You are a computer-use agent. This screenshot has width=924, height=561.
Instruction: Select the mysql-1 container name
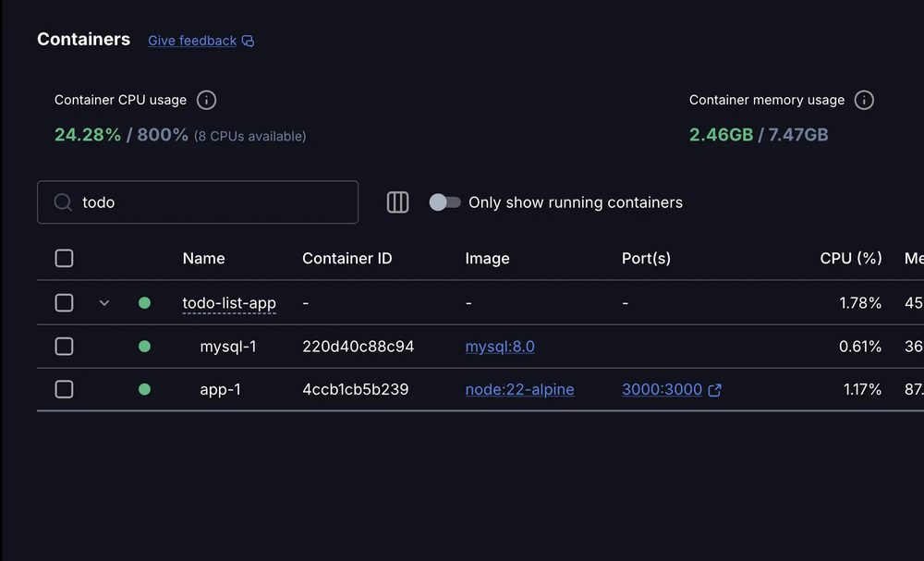click(228, 347)
